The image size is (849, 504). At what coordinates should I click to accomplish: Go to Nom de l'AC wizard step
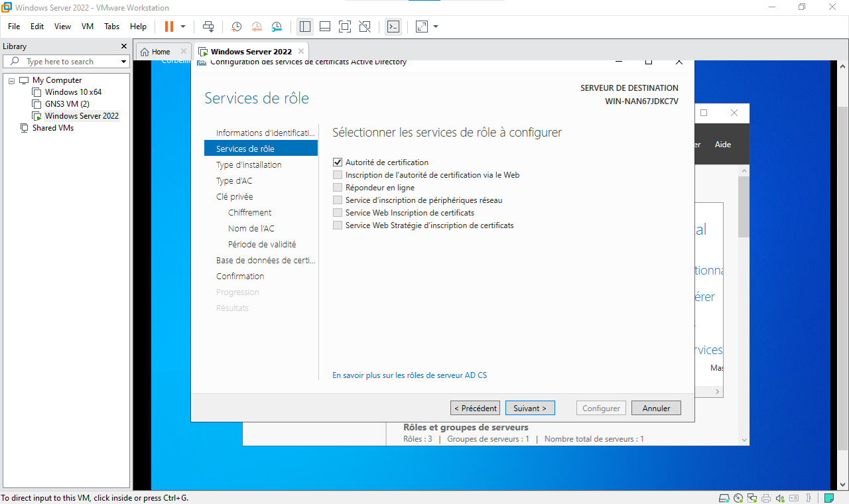[x=251, y=228]
